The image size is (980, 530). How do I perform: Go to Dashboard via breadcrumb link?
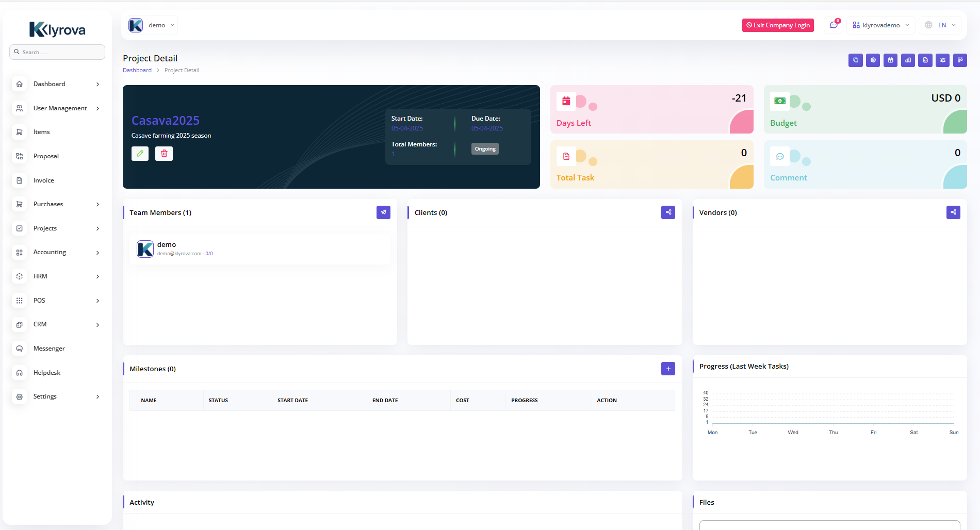(137, 71)
